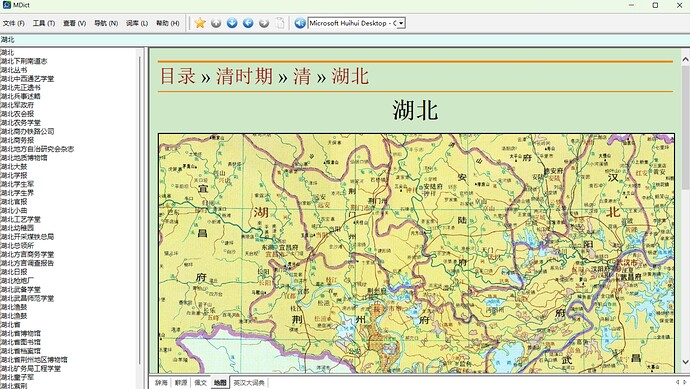
Task: Click the yellow star favorites icon
Action: (x=200, y=23)
